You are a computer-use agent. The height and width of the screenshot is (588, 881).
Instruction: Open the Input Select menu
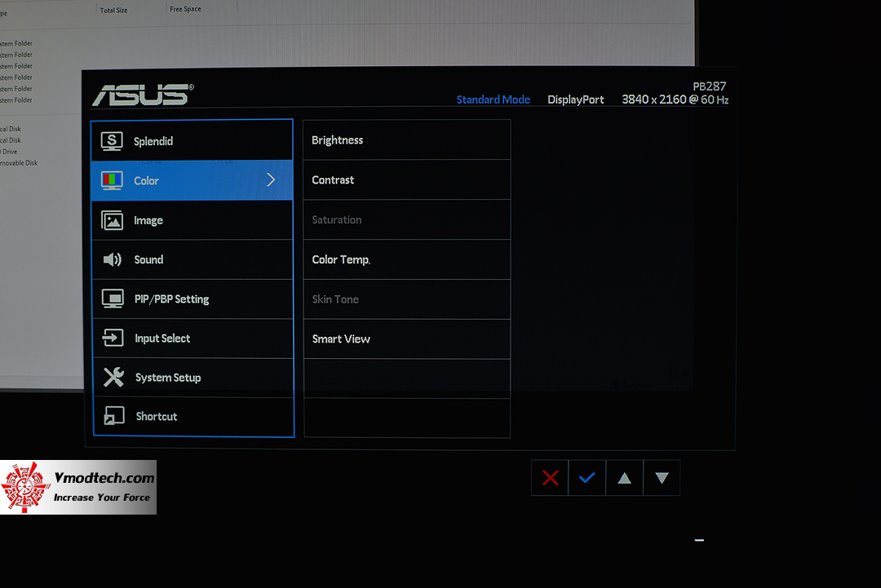193,338
